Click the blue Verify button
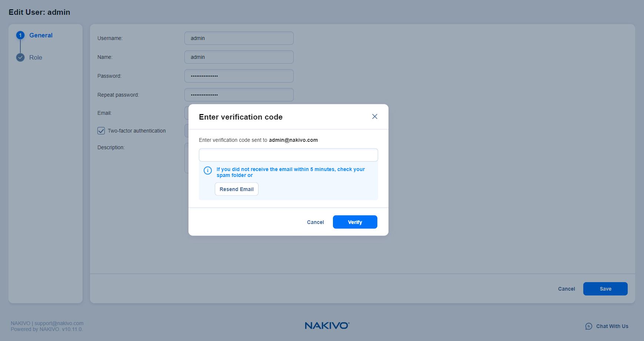644x341 pixels. (355, 222)
